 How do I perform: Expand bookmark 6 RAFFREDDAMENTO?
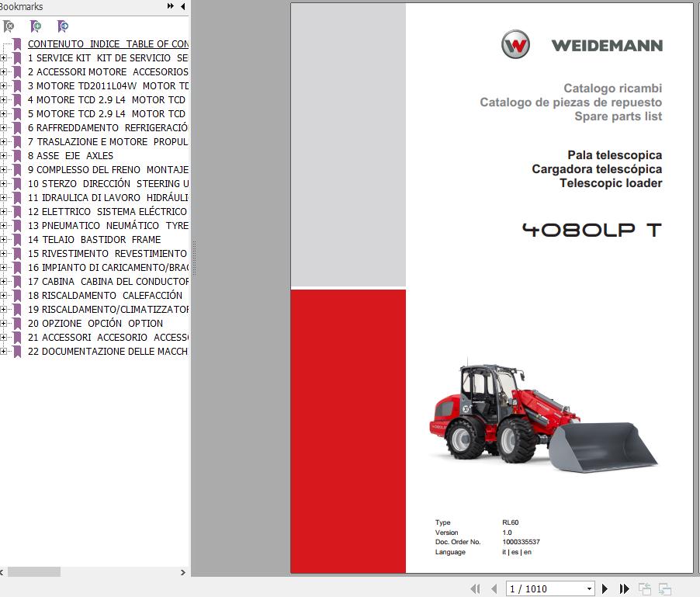[4, 127]
